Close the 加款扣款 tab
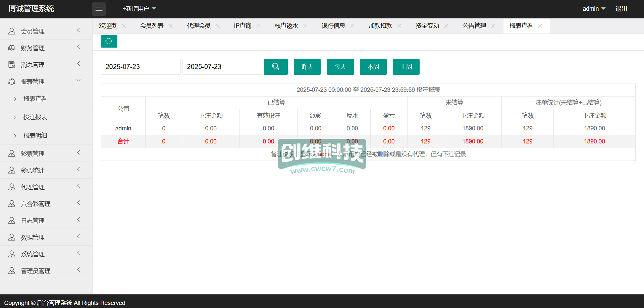The width and height of the screenshot is (644, 308). (399, 26)
